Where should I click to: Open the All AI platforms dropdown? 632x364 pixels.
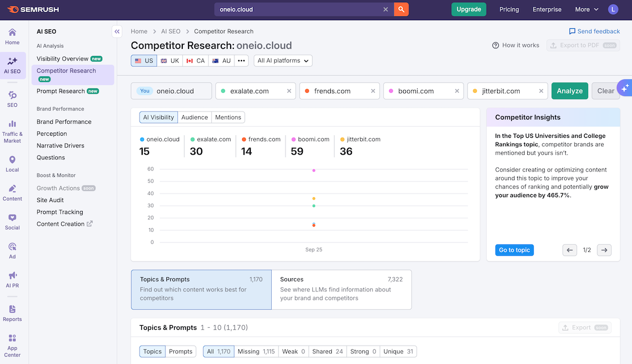pos(283,60)
